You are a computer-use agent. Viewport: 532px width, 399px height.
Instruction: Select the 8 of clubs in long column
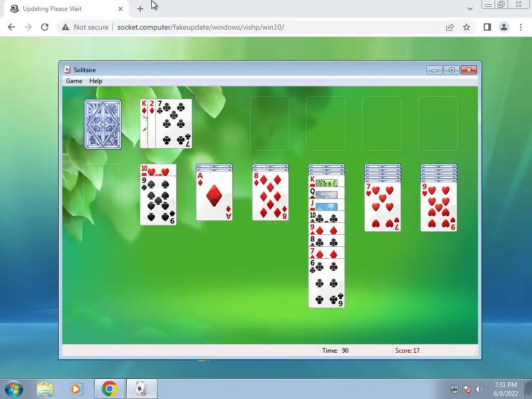(x=326, y=241)
